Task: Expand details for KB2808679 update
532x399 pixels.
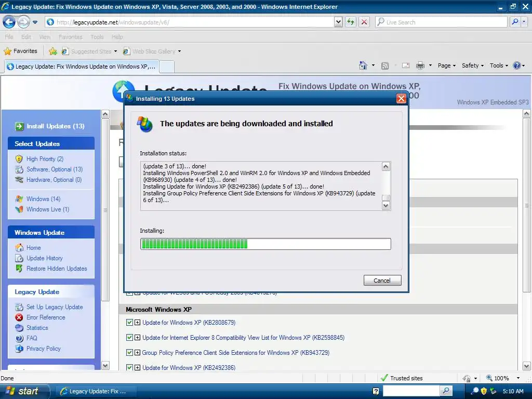Action: point(137,323)
